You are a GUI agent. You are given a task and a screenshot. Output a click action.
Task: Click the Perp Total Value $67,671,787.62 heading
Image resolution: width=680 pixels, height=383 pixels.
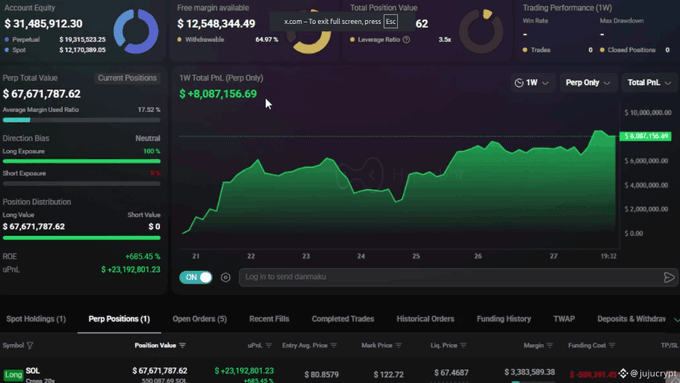(x=42, y=94)
